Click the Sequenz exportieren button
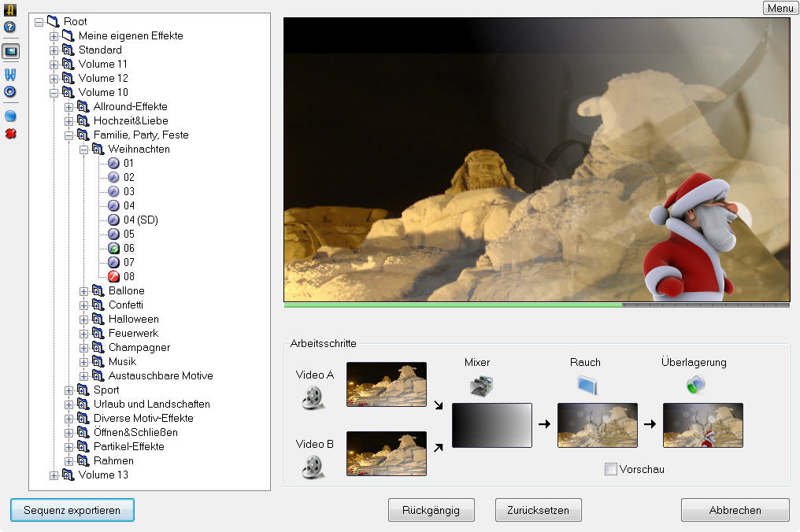The height and width of the screenshot is (532, 800). pyautogui.click(x=72, y=510)
